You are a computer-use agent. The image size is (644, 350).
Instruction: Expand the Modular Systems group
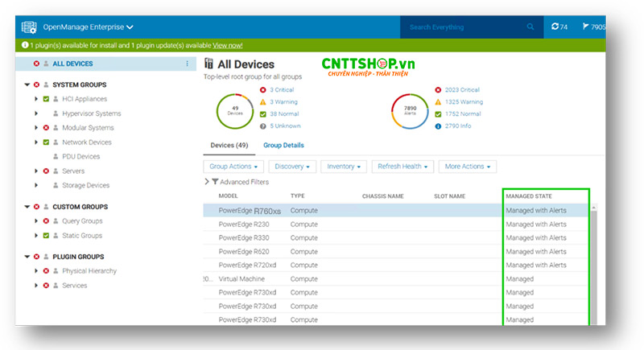pyautogui.click(x=36, y=128)
